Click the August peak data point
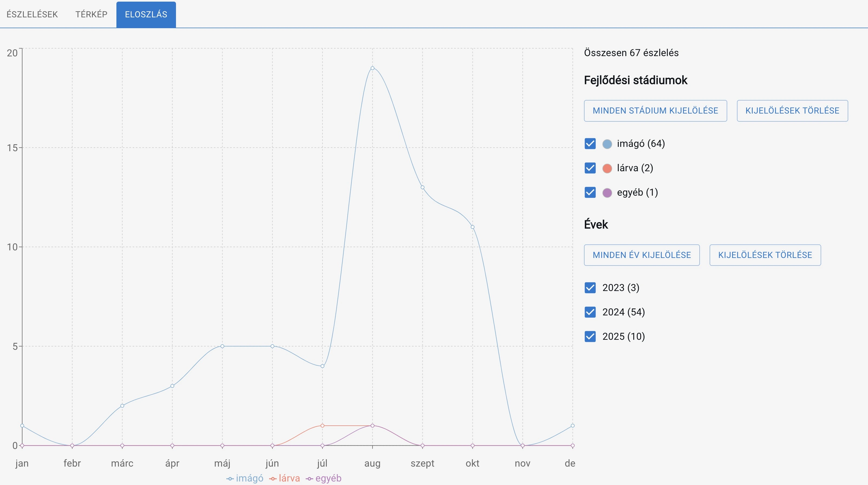The height and width of the screenshot is (485, 868). 372,68
